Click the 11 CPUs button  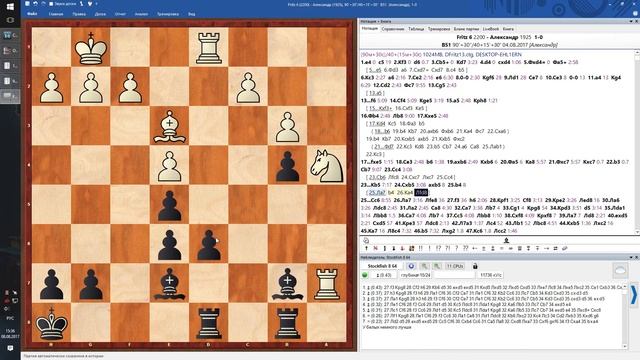pyautogui.click(x=455, y=266)
